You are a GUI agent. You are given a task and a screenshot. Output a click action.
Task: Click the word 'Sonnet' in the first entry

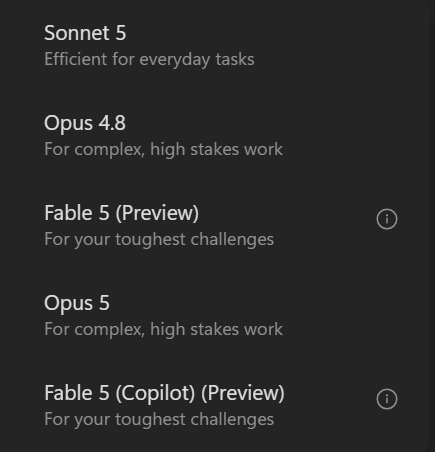pos(77,33)
